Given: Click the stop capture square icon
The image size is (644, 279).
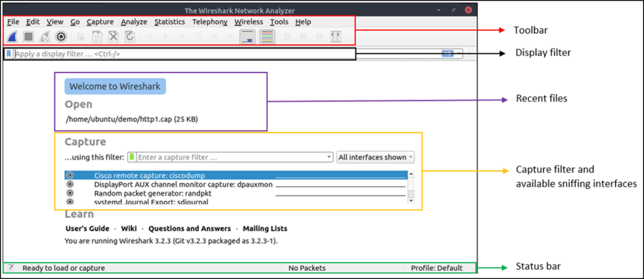Looking at the screenshot, I should (28, 37).
